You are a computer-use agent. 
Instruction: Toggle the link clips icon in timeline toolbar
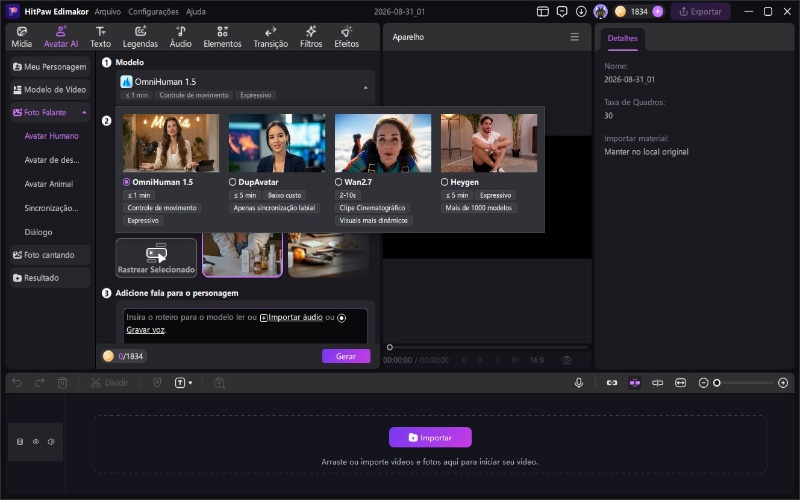coord(612,383)
